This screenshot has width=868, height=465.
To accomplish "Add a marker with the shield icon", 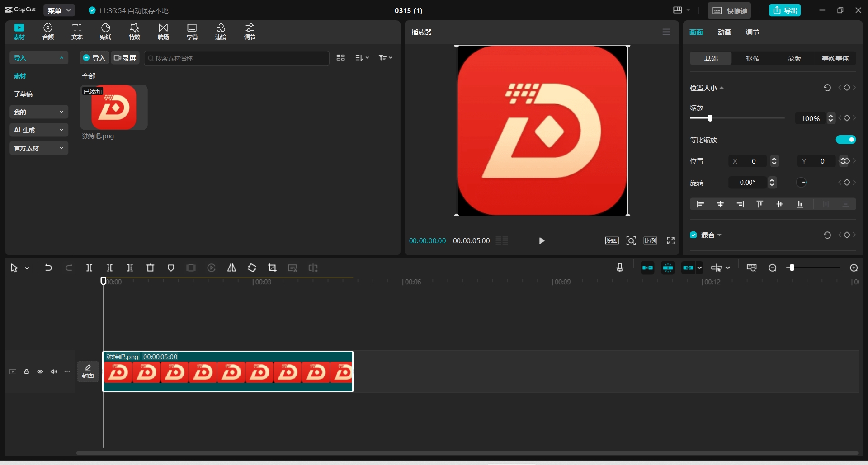I will [170, 268].
